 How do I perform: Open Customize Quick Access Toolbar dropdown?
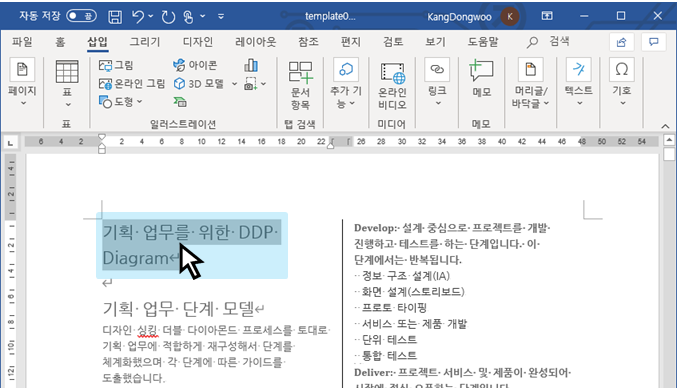tap(221, 16)
